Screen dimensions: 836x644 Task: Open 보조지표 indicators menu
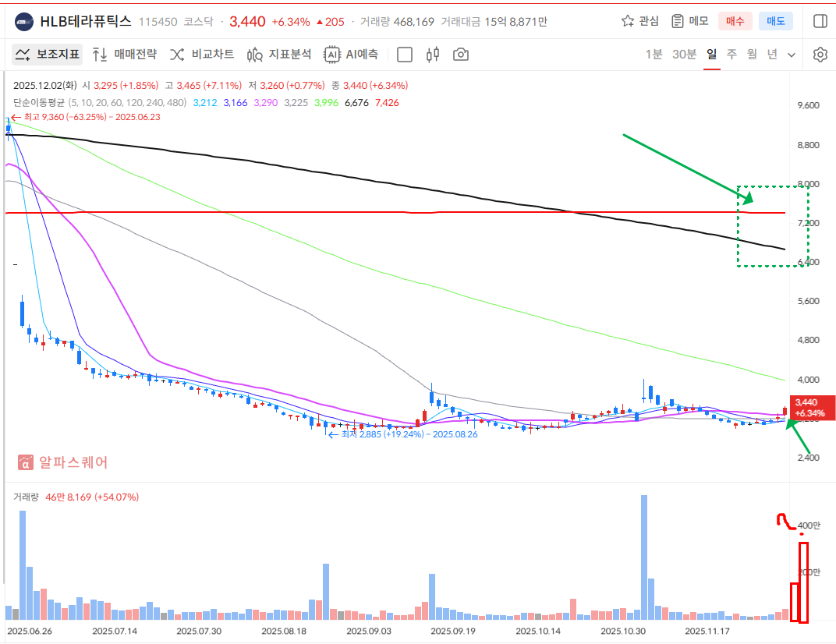[48, 55]
